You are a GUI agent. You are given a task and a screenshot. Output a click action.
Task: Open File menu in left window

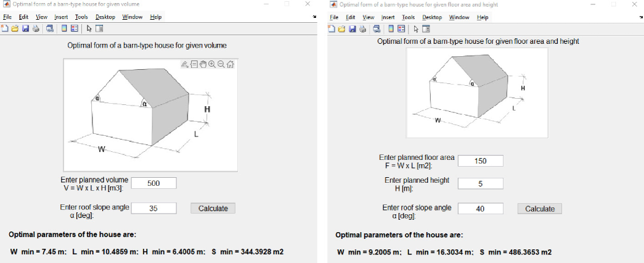coord(7,17)
